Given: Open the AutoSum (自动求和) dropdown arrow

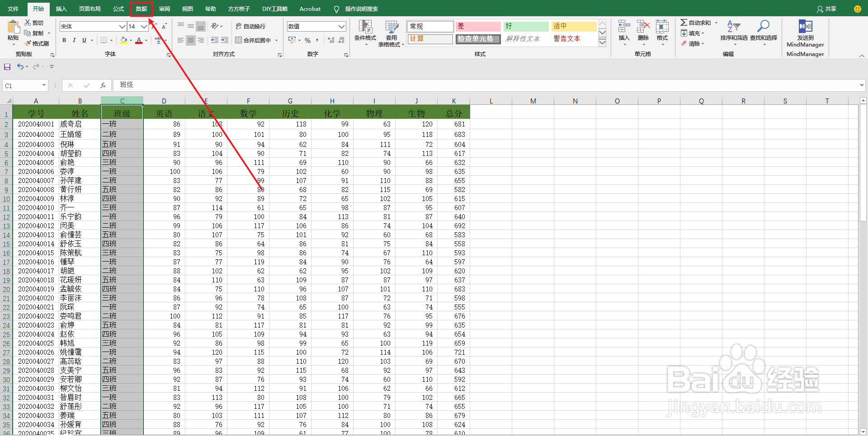Looking at the screenshot, I should (x=717, y=23).
